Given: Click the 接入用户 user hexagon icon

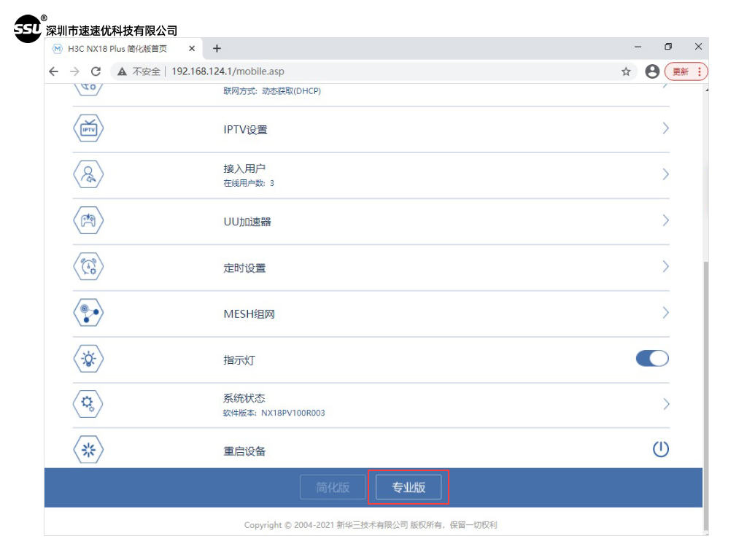Looking at the screenshot, I should click(x=88, y=175).
